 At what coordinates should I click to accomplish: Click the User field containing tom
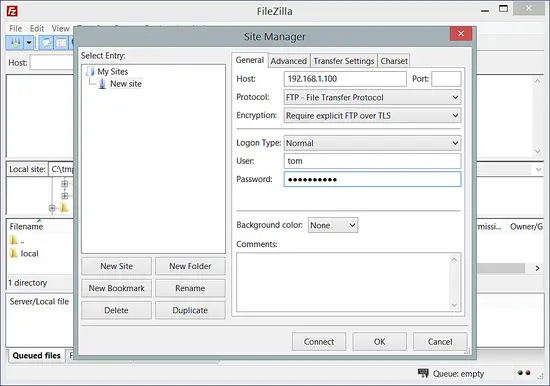[372, 161]
